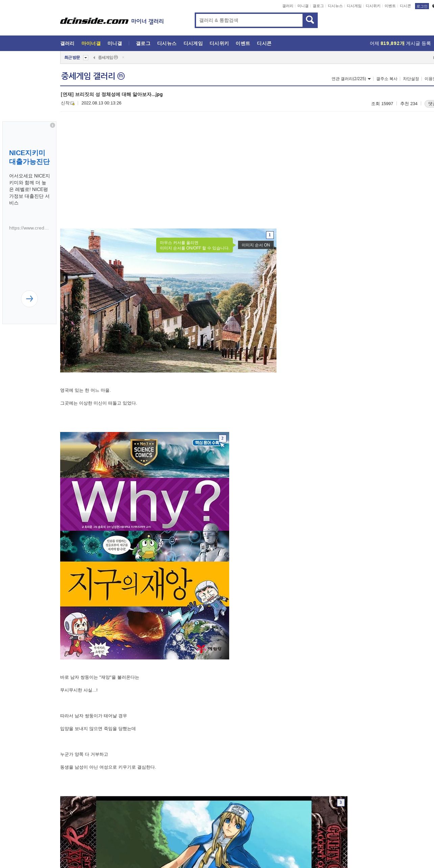Click the 어제 819,892개 게시글 등록 text
This screenshot has height=868, width=434.
point(400,43)
